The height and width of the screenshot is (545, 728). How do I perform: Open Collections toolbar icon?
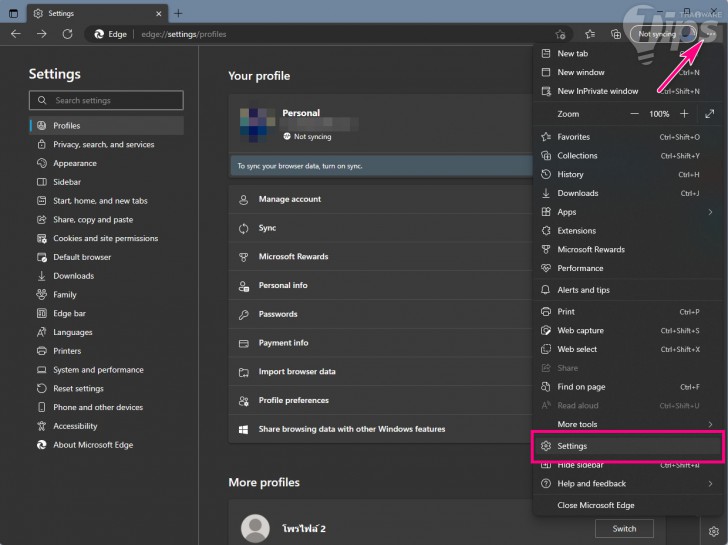(616, 34)
